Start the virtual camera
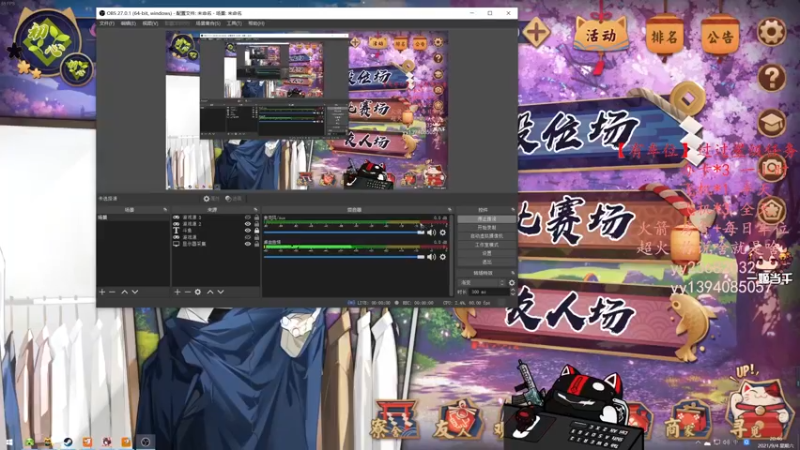 coord(486,236)
